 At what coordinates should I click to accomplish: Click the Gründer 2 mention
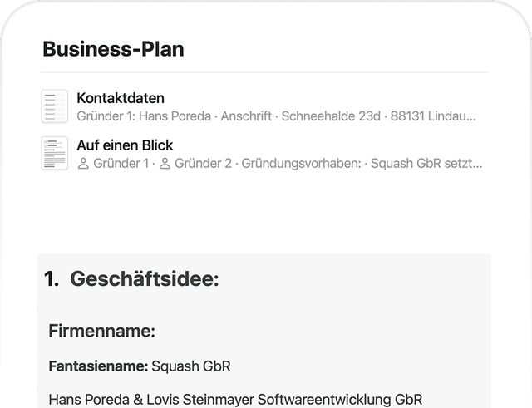tap(203, 164)
